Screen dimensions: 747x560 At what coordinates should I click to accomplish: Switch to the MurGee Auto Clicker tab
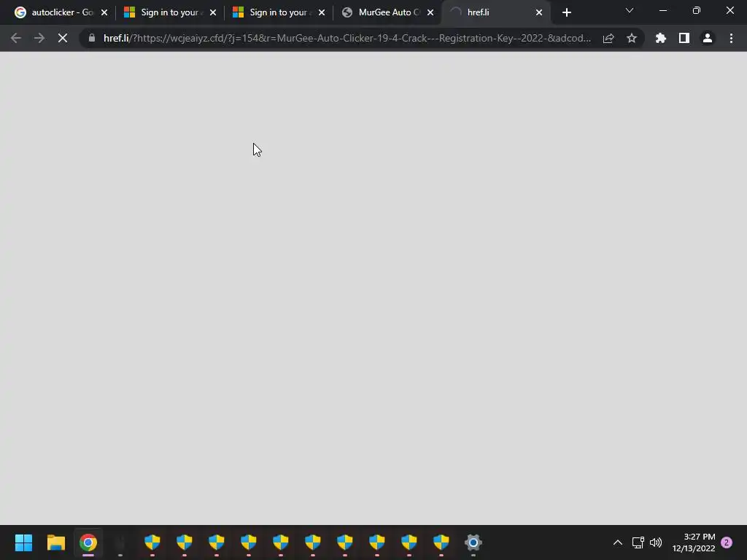click(x=387, y=12)
